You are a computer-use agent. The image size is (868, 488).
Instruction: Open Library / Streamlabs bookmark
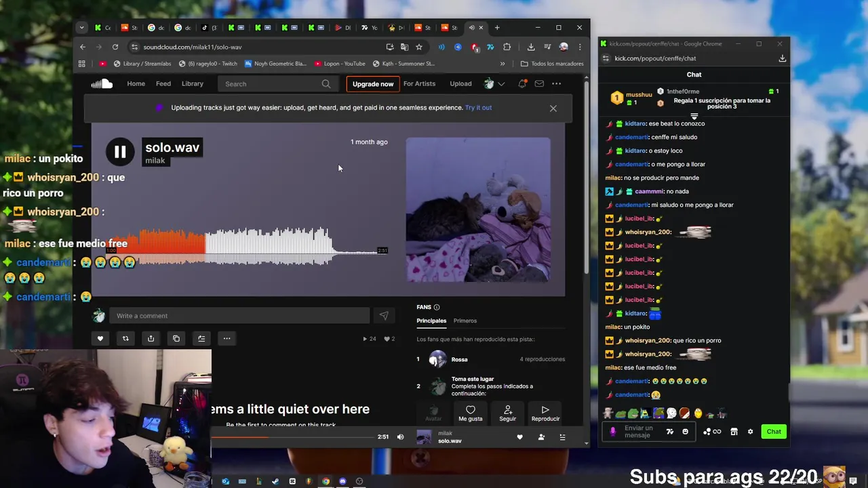click(x=142, y=64)
